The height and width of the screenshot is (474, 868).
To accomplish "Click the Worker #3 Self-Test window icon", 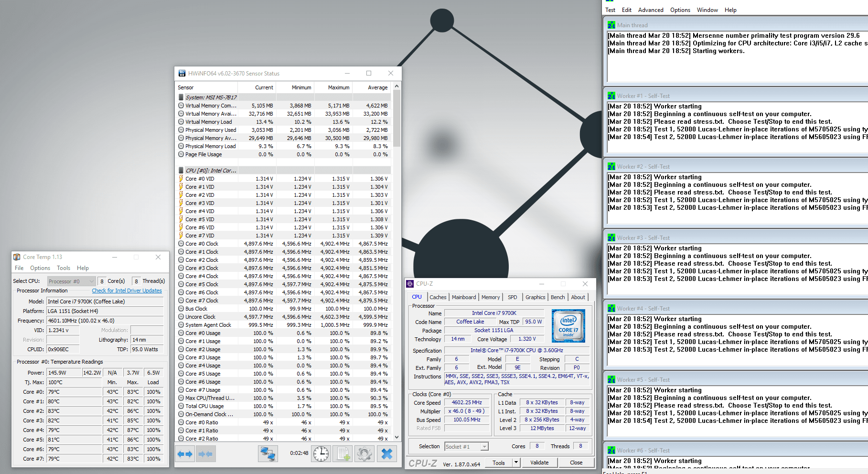I will pos(611,237).
